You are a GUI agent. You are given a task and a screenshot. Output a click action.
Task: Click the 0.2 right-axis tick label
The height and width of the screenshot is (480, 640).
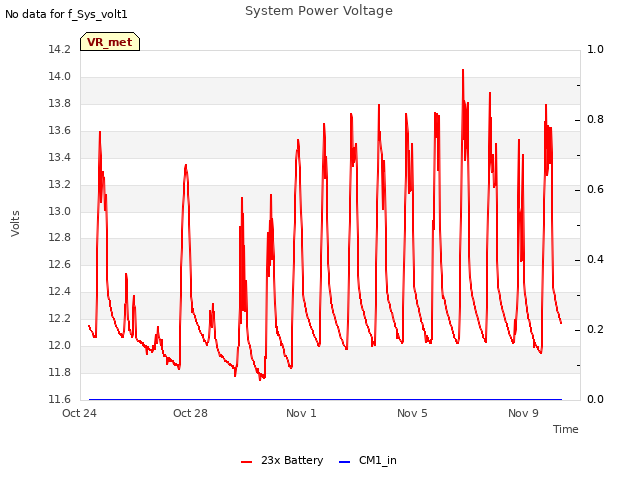pos(595,329)
